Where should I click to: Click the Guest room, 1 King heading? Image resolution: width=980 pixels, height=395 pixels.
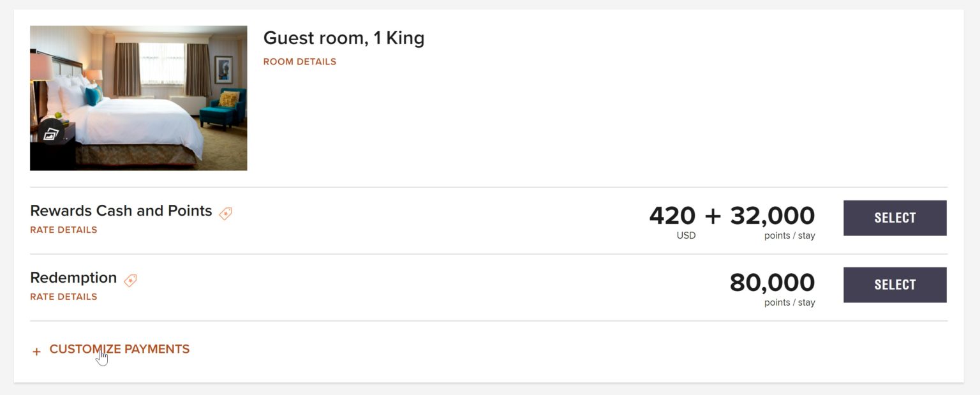coord(344,38)
